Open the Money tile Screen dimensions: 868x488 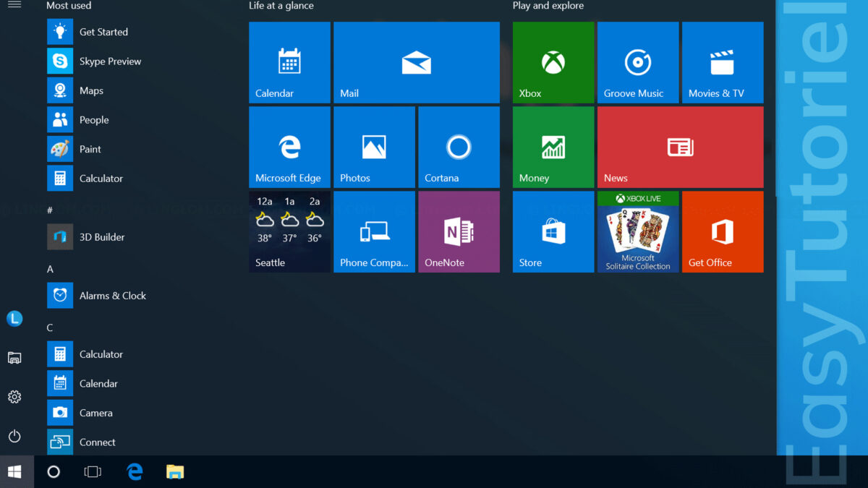coord(553,147)
